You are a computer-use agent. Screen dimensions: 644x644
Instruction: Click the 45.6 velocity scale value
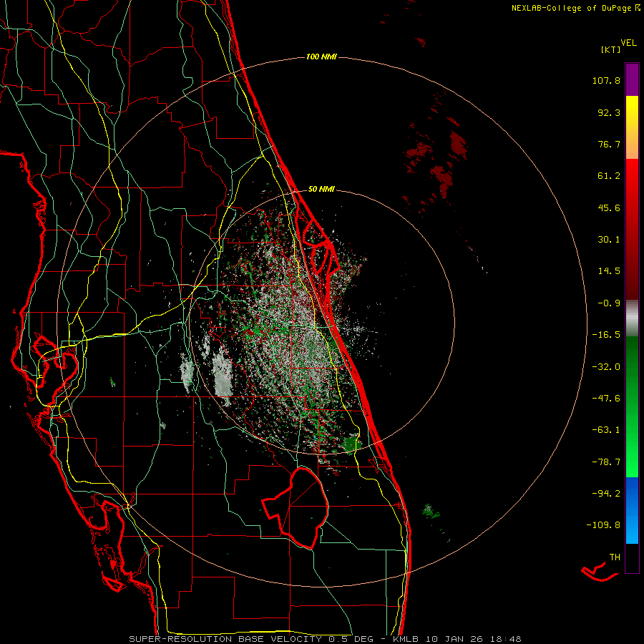(x=609, y=208)
